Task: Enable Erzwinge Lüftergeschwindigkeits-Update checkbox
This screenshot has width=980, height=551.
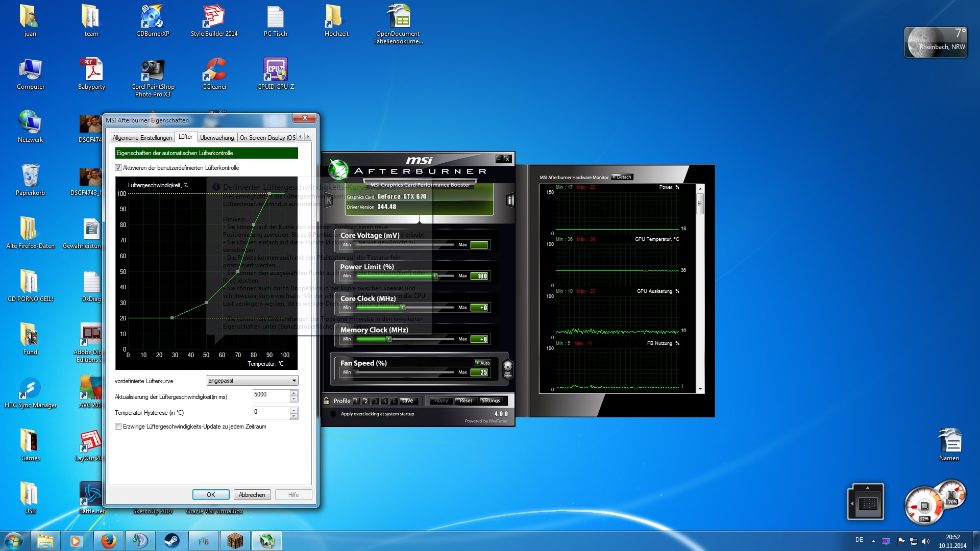Action: click(x=118, y=427)
